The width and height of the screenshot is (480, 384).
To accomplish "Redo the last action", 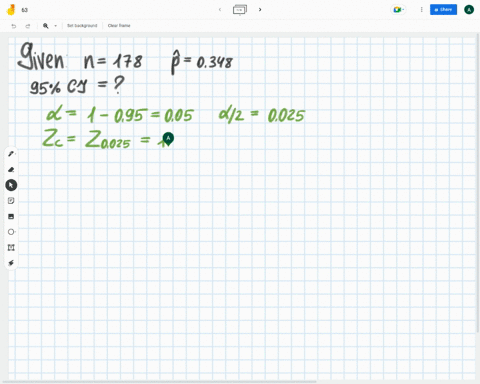I will (28, 26).
